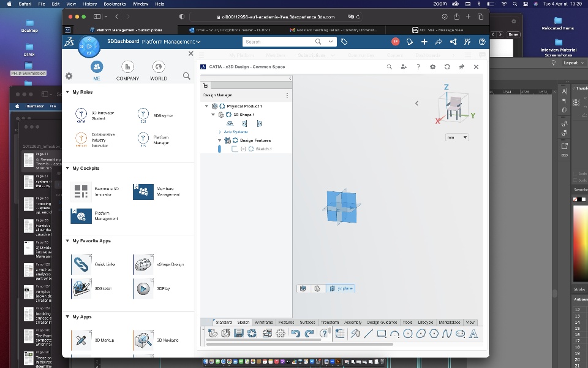Collapse the Physical Product 1 tree node
The image size is (588, 368).
pyautogui.click(x=206, y=106)
